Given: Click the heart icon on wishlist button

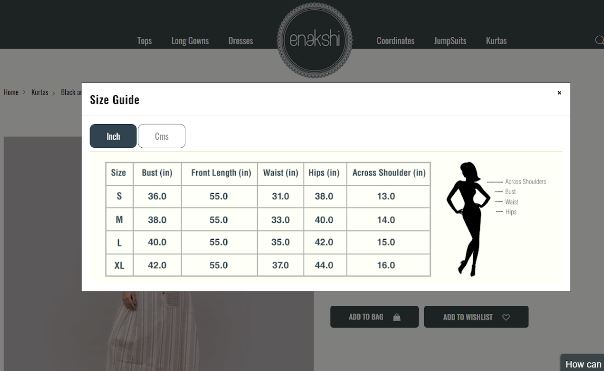Looking at the screenshot, I should (506, 317).
